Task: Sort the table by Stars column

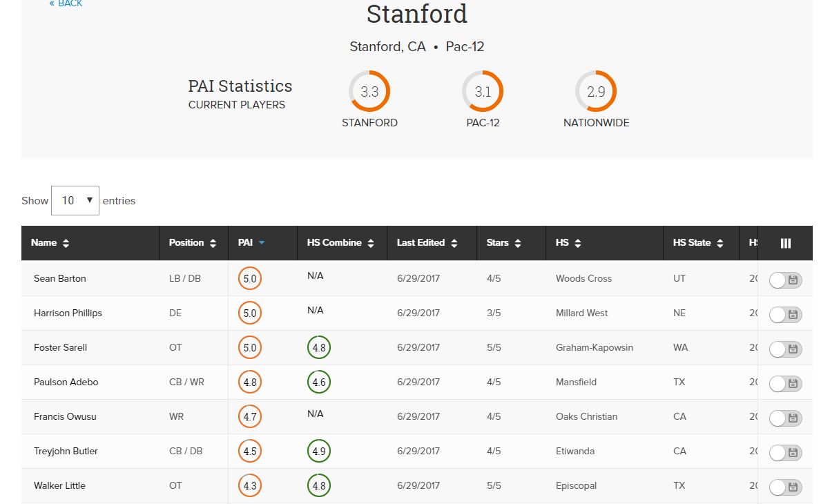Action: tap(504, 243)
